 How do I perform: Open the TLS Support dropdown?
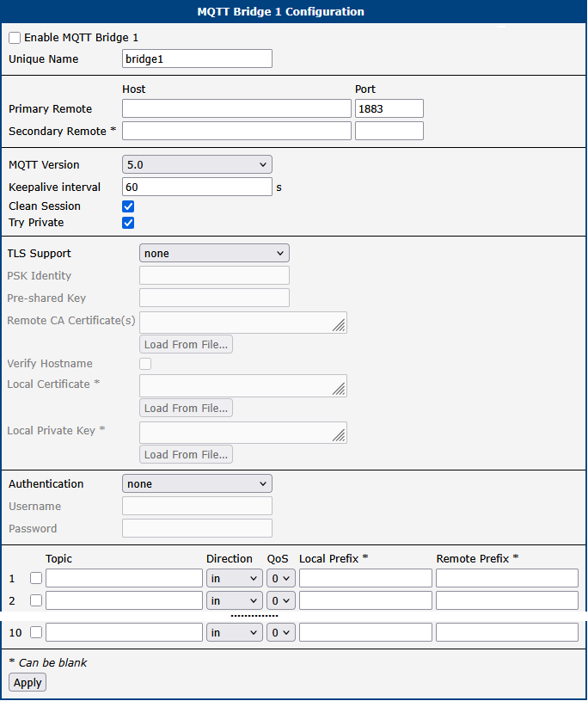tap(214, 253)
